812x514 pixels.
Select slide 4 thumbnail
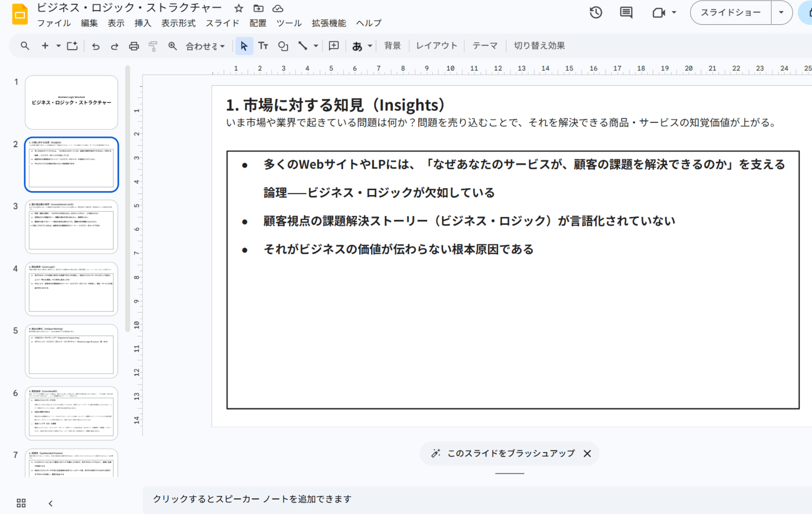tap(71, 289)
